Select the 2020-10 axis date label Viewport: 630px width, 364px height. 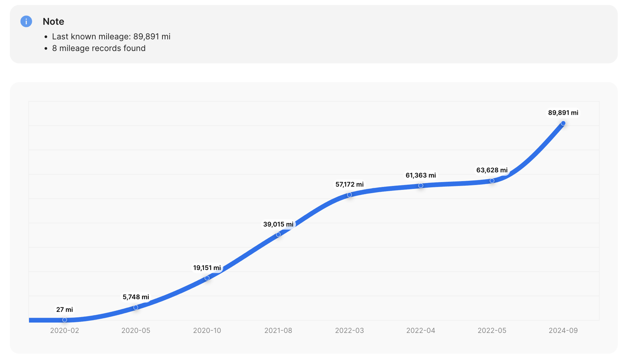tap(207, 330)
